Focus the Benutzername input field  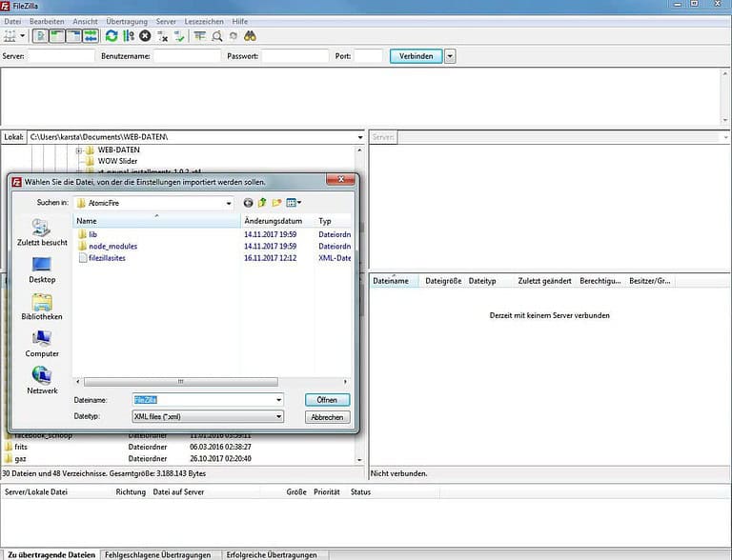[187, 56]
